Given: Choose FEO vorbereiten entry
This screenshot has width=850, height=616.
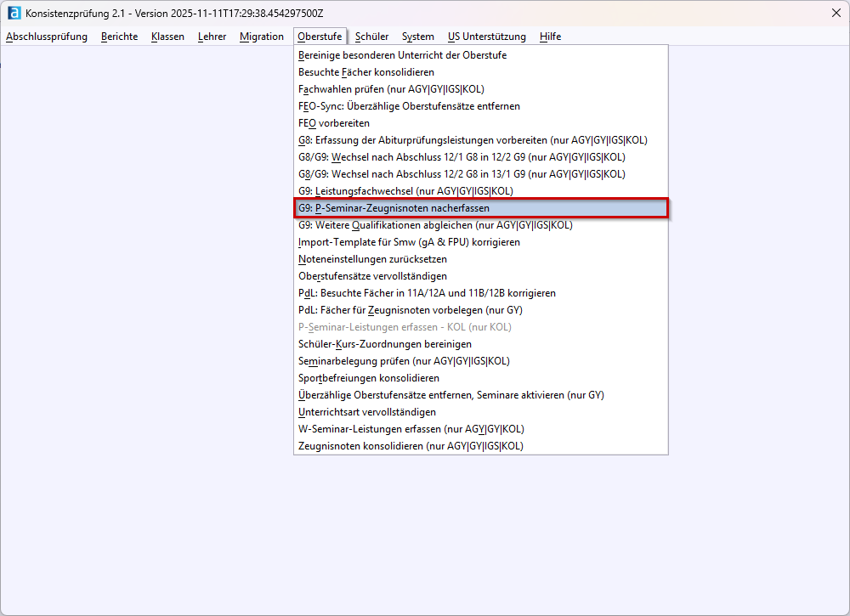Looking at the screenshot, I should pos(334,123).
